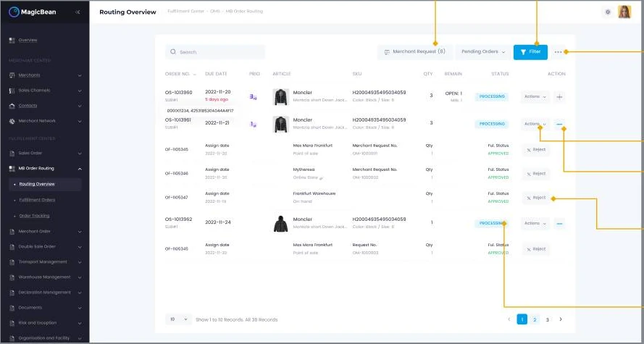Click the hooded jacket thumbnail for OS-1013962
The width and height of the screenshot is (644, 344).
tap(281, 224)
